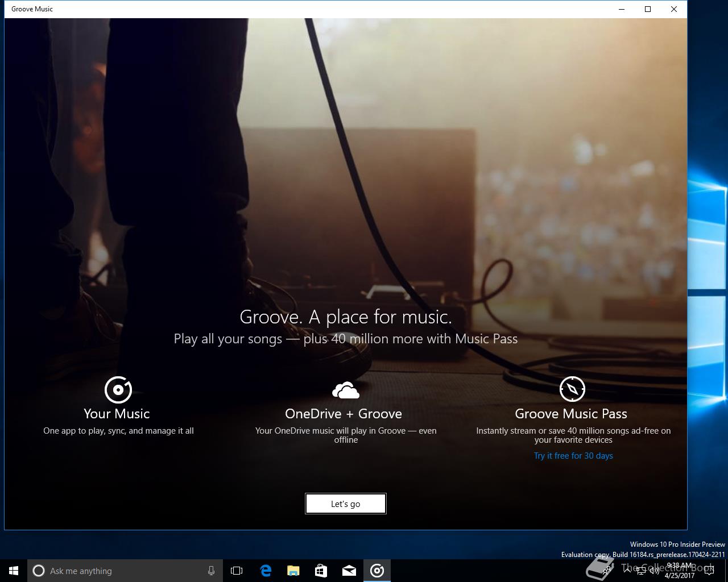728x582 pixels.
Task: Click Your OneDrive music will play in Groove text
Action: (346, 435)
